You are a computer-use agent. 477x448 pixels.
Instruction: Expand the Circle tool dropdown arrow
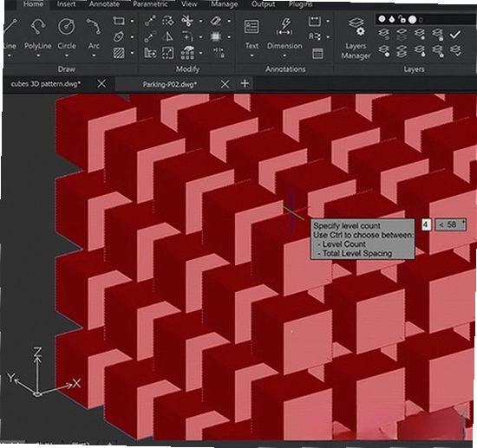tap(67, 56)
